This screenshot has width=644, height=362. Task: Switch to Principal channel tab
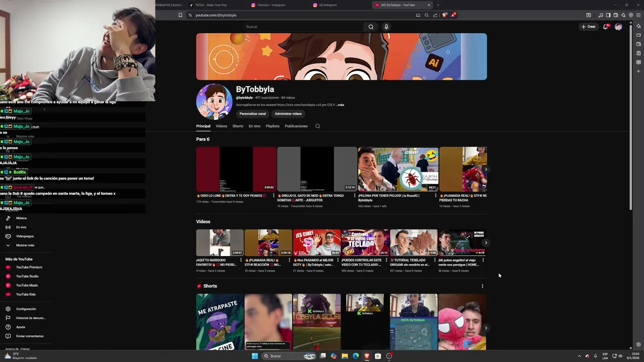[x=203, y=126]
